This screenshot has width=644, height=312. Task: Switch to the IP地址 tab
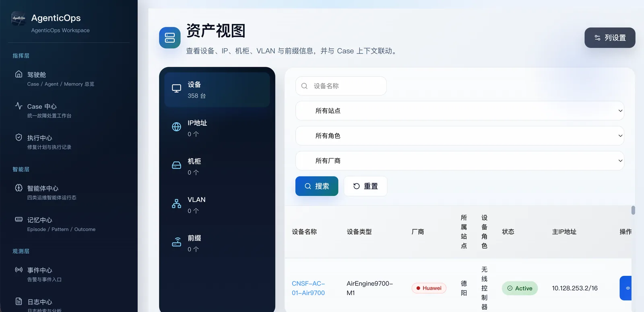217,128
